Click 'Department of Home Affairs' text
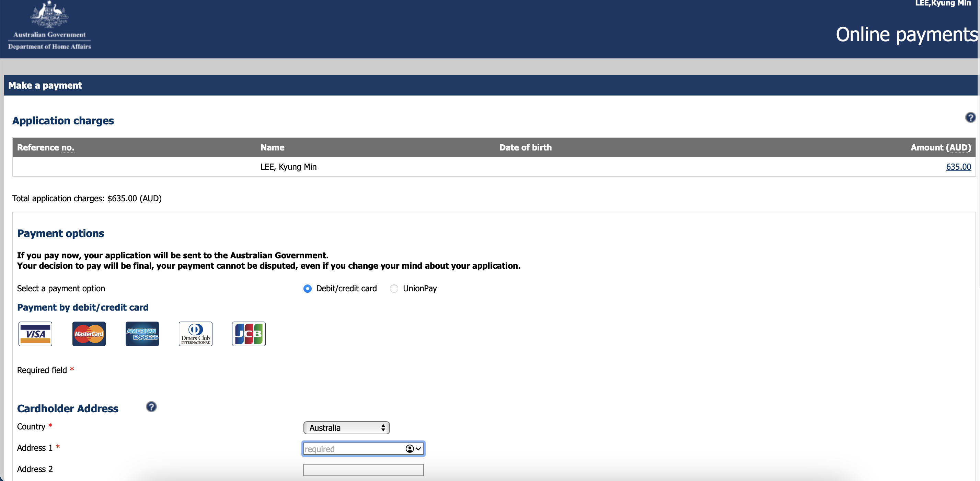The width and height of the screenshot is (980, 481). click(49, 46)
